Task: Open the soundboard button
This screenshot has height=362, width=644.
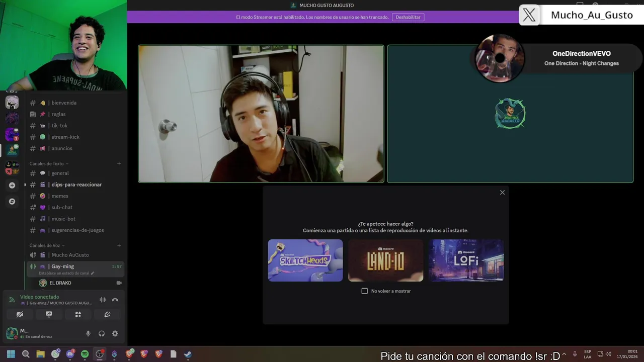Action: [107, 314]
